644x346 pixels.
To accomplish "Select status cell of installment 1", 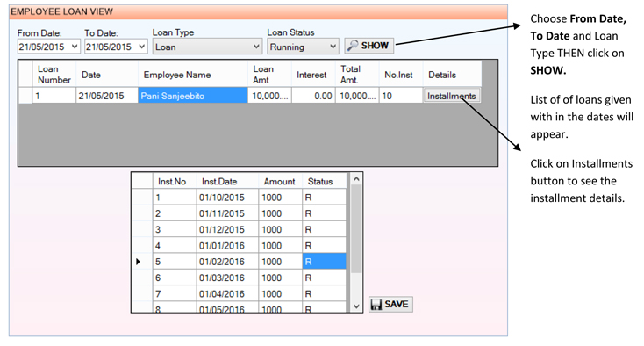I will tap(325, 198).
